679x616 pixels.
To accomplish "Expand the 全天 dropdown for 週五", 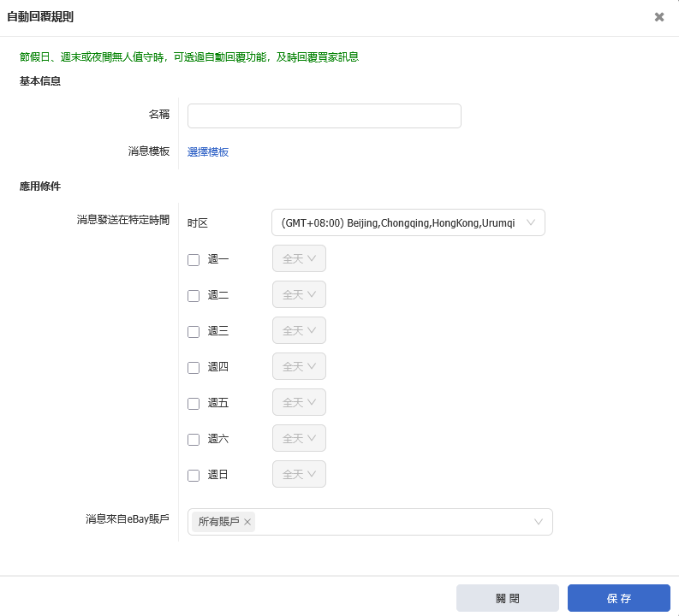I will click(x=299, y=403).
